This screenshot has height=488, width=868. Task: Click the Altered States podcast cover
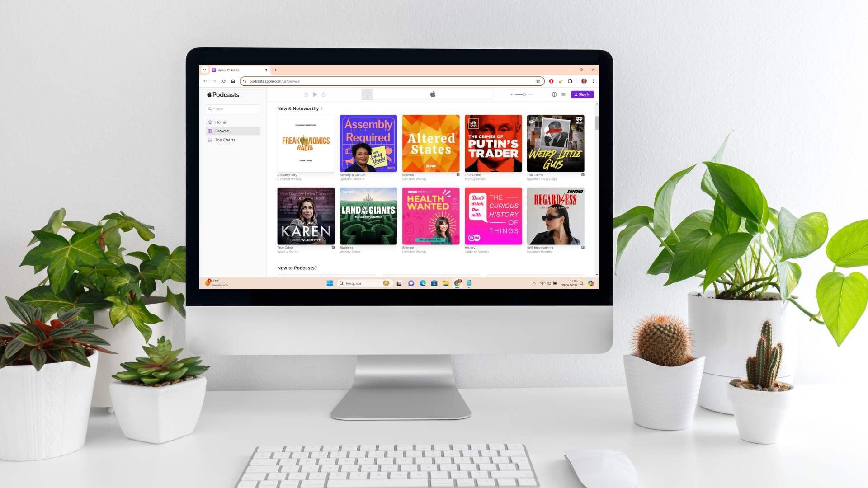pos(430,143)
